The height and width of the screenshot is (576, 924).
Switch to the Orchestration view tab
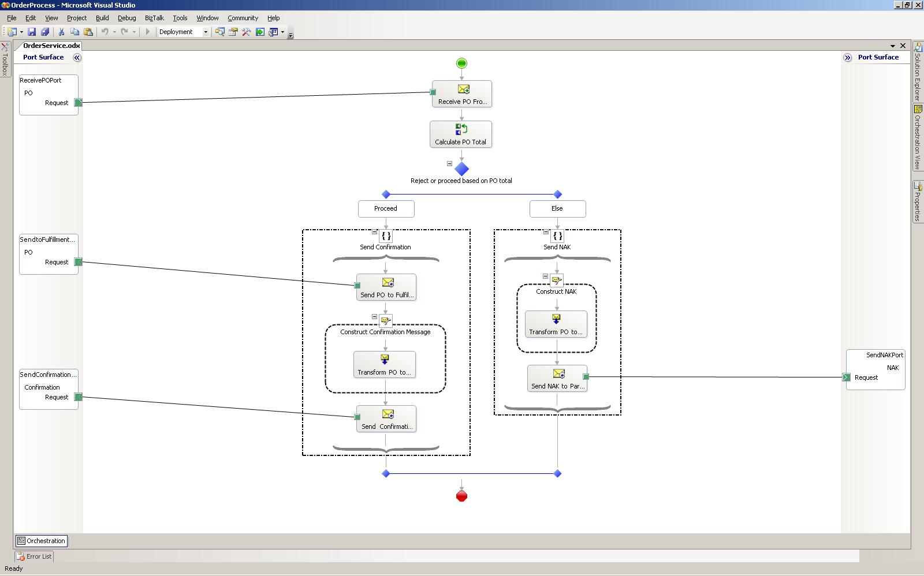pos(41,541)
